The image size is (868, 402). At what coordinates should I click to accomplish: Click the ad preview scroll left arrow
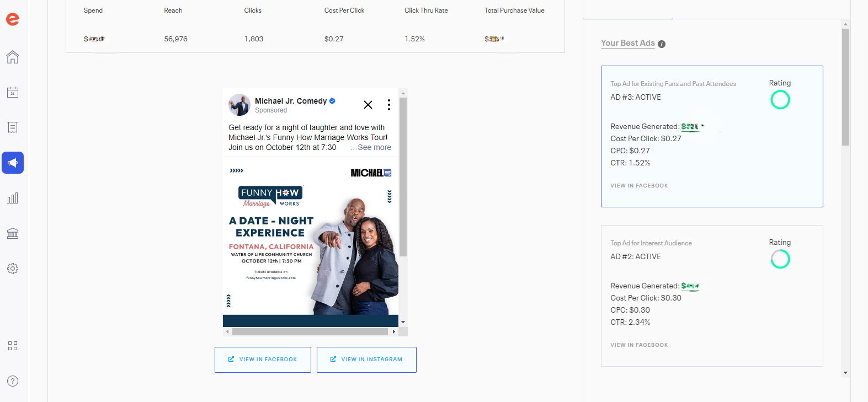point(227,332)
